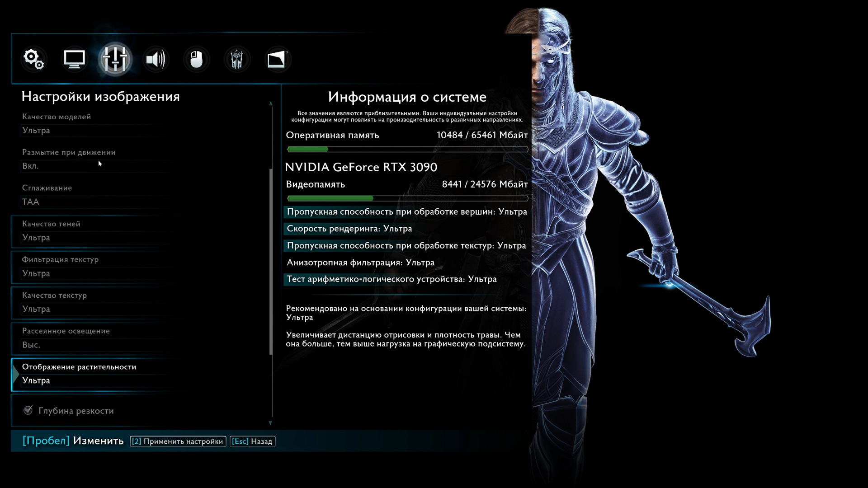Viewport: 868px width, 488px height.
Task: Toggle the Глубина резкости checkbox
Action: [28, 410]
